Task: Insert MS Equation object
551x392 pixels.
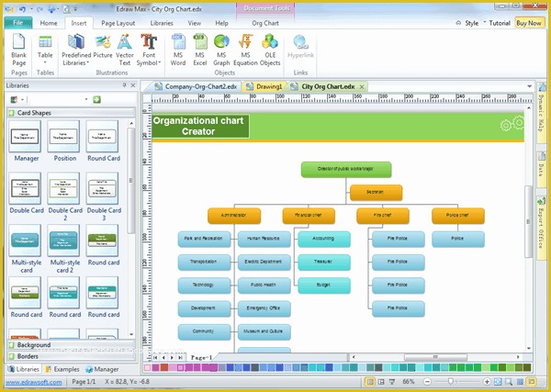Action: (x=245, y=50)
